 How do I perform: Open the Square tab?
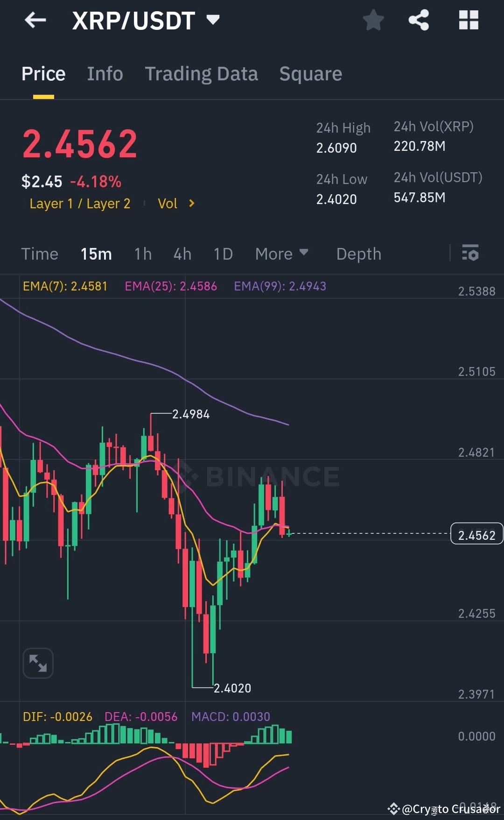pyautogui.click(x=310, y=74)
